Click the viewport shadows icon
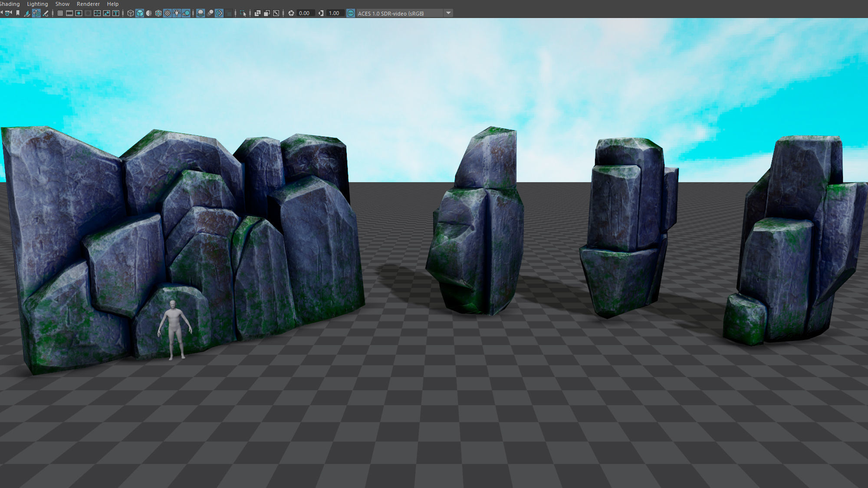 pyautogui.click(x=186, y=13)
